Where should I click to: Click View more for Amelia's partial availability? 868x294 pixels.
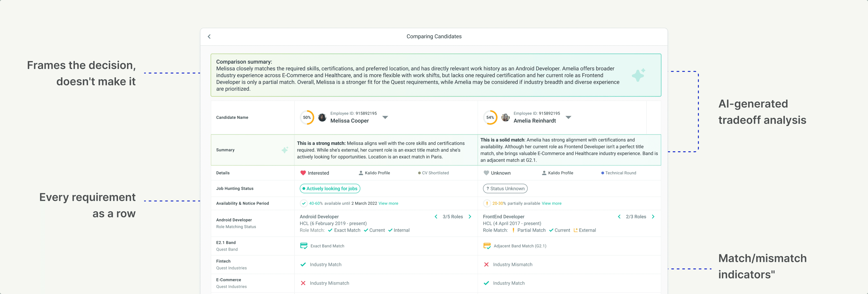point(551,203)
